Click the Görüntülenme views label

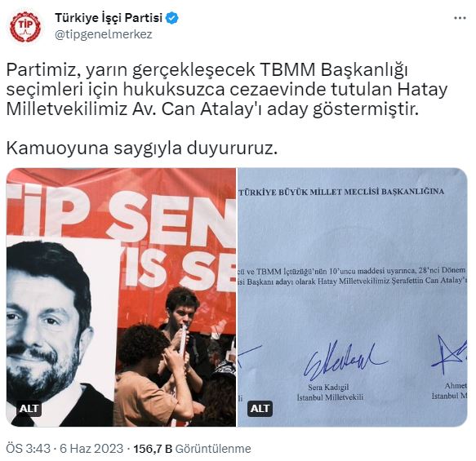click(x=213, y=449)
